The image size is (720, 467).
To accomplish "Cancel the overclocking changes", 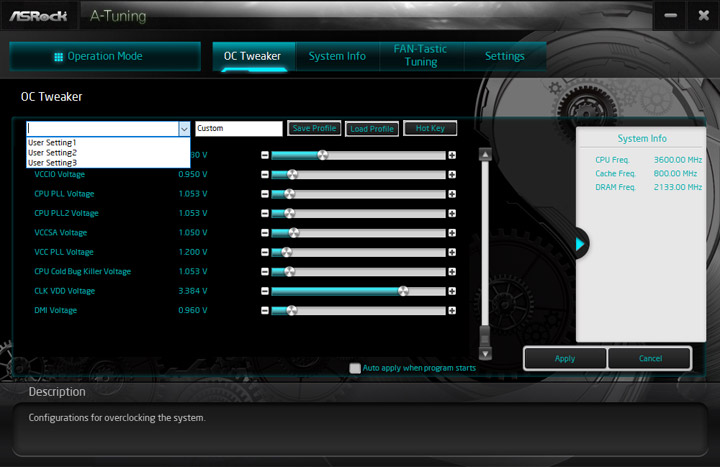I will click(x=650, y=359).
